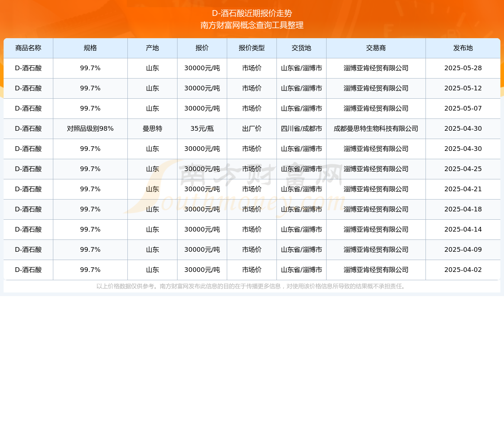Image resolution: width=504 pixels, height=434 pixels.
Task: Click the '对照品级别98%' spec cell
Action: (90, 129)
